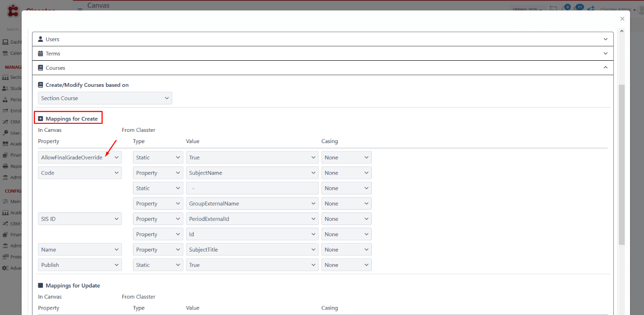644x315 pixels.
Task: Click the Academic icon under Configuration
Action: tap(5, 212)
